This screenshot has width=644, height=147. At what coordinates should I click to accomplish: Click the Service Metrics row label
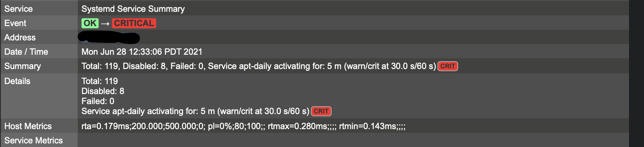pyautogui.click(x=34, y=141)
